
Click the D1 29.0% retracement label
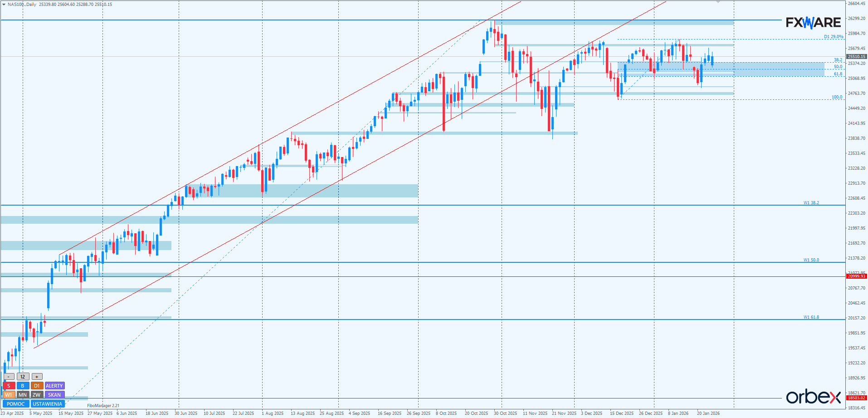(x=834, y=37)
